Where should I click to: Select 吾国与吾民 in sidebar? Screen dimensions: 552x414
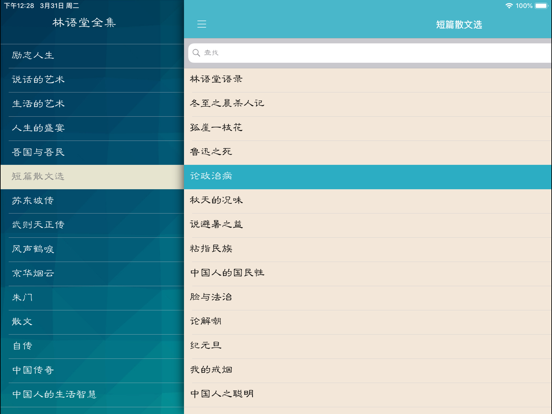[92, 152]
